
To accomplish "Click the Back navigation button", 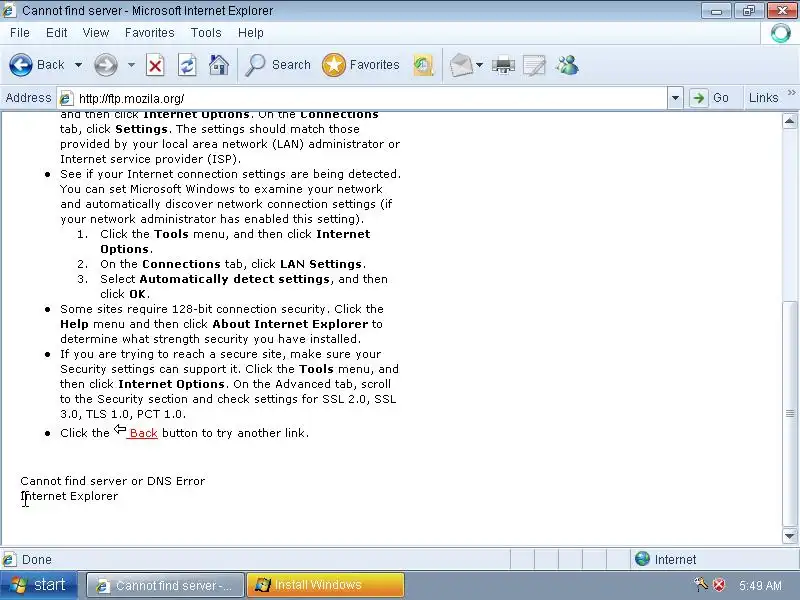I will 37,65.
